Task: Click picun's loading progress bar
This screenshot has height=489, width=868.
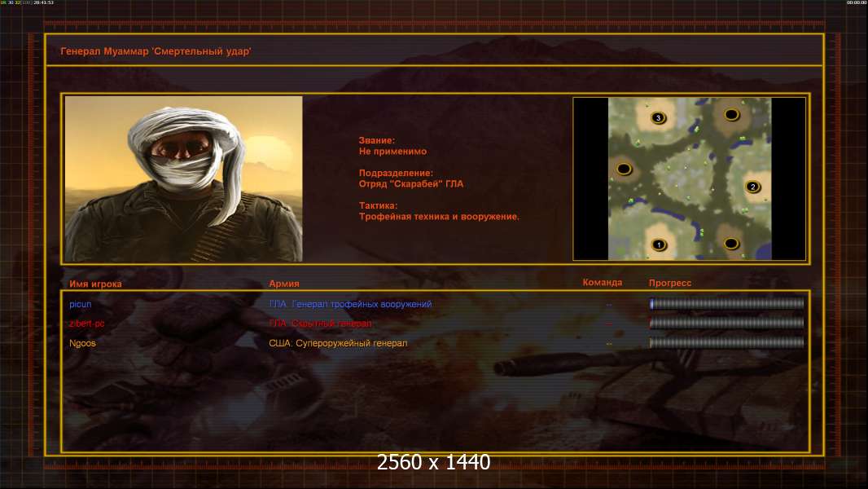Action: click(x=727, y=303)
